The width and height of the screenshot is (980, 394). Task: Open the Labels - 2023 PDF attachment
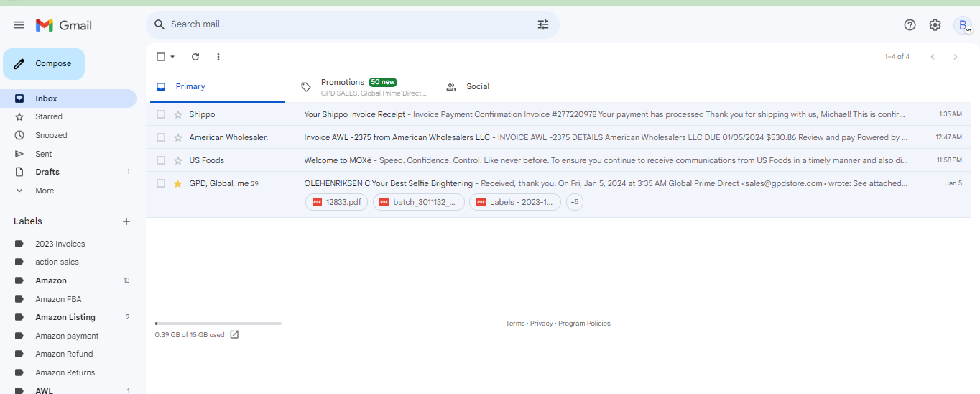coord(515,202)
